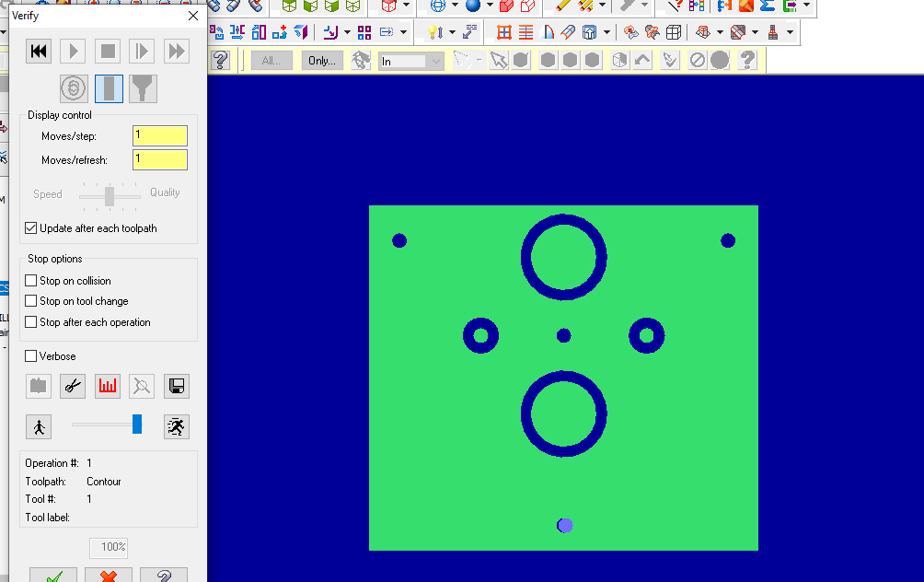The width and height of the screenshot is (924, 582).
Task: Open the red histogram statistics icon
Action: click(107, 386)
